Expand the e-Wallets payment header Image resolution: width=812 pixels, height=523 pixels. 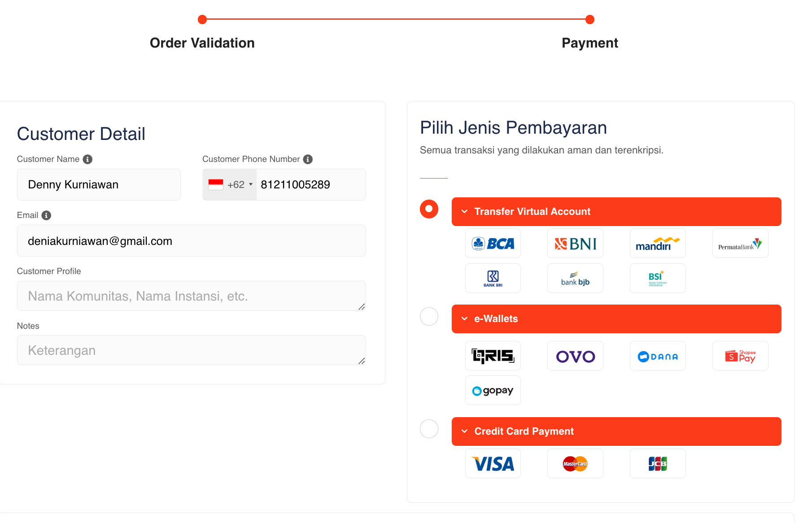(616, 319)
